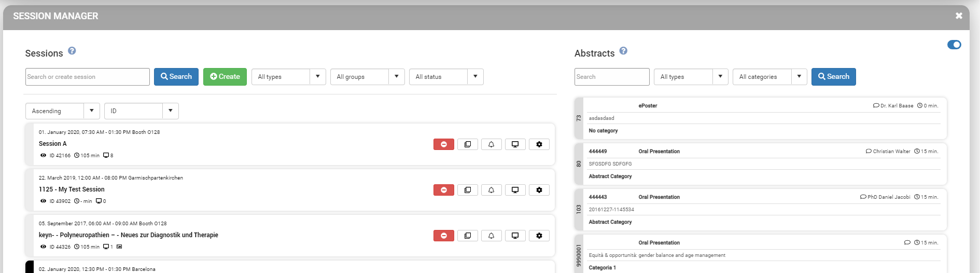Screen dimensions: 980x273
Task: Duplicate 1125 - My Test Session with copy icon
Action: 468,190
